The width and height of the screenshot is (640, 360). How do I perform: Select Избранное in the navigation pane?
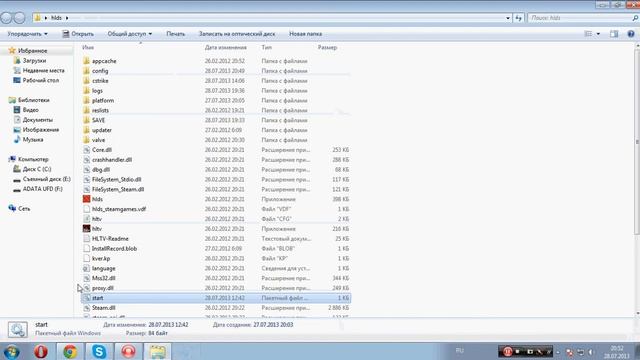[x=33, y=51]
